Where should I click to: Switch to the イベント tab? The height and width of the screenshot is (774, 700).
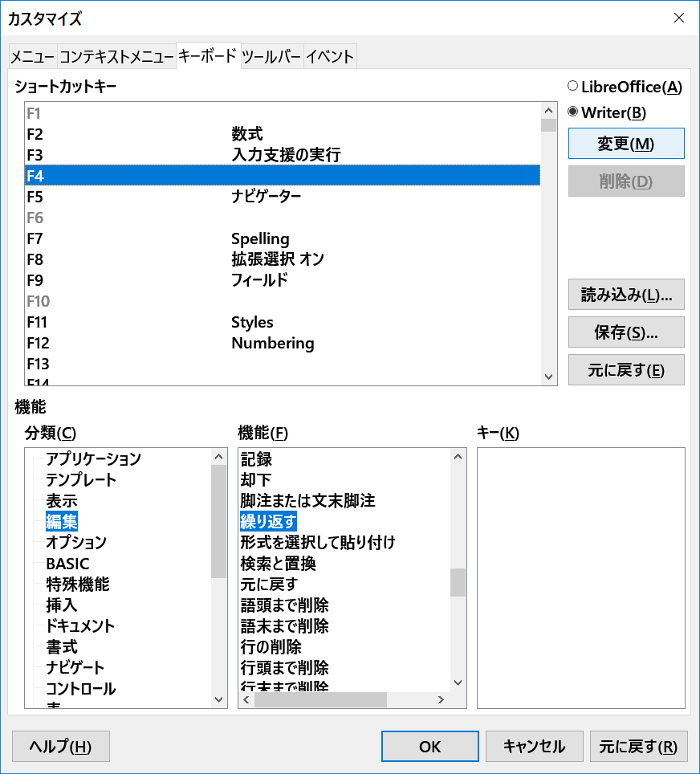(x=330, y=57)
